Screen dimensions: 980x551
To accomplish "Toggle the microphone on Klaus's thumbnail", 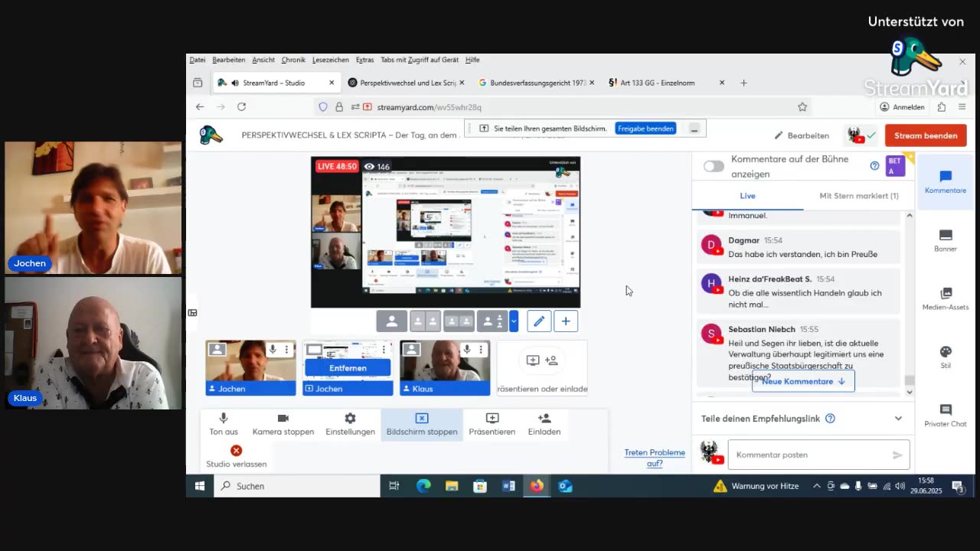I will tap(466, 350).
